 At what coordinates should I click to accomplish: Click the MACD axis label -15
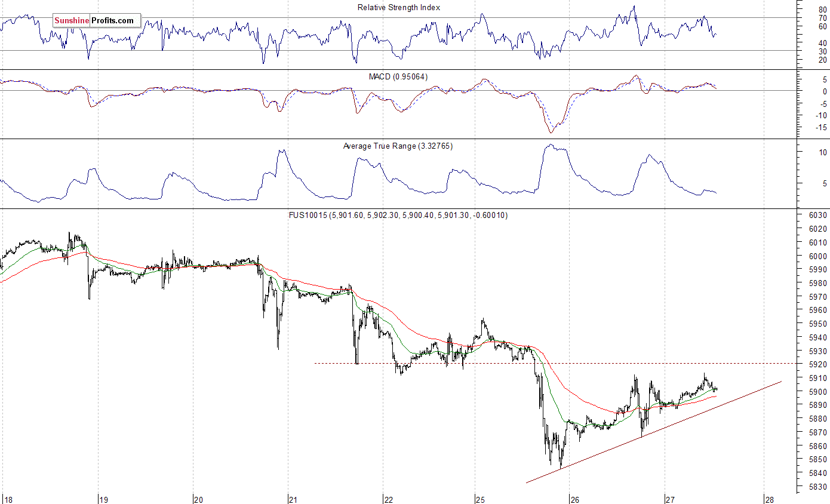click(822, 127)
